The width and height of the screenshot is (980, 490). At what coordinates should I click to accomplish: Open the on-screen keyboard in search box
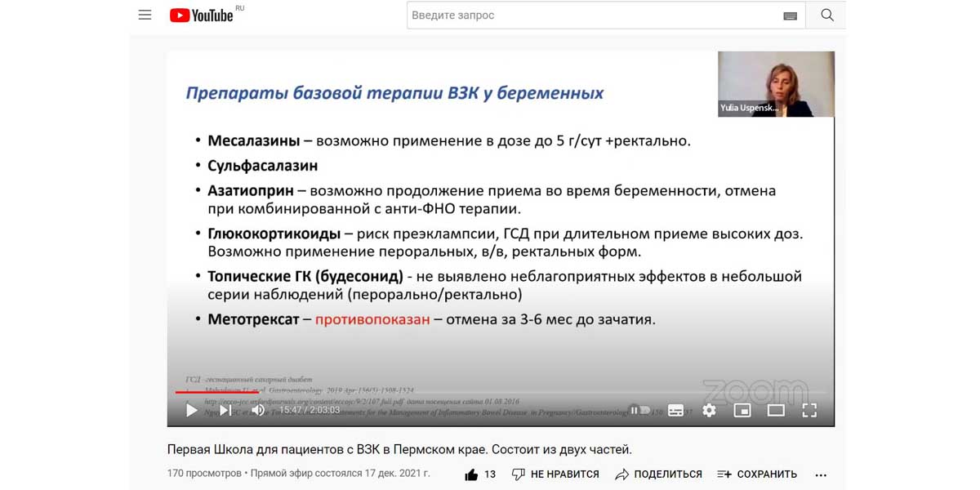point(790,16)
